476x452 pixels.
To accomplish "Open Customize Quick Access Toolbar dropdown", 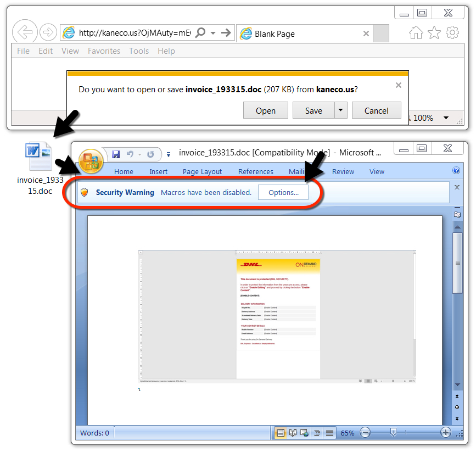I will [x=169, y=155].
